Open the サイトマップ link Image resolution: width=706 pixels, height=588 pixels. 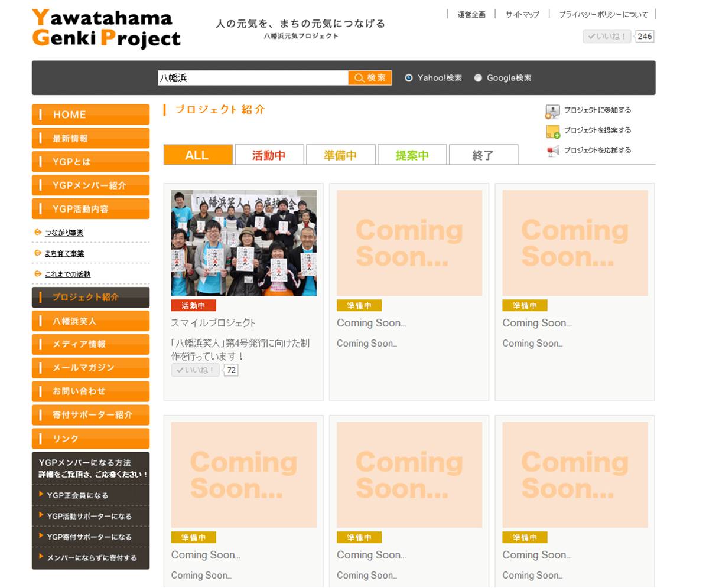tap(522, 14)
